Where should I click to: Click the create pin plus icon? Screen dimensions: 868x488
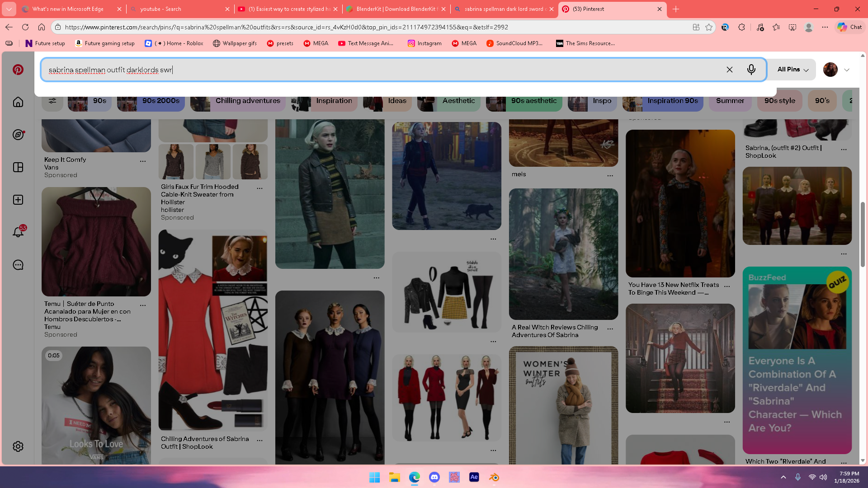click(x=18, y=200)
